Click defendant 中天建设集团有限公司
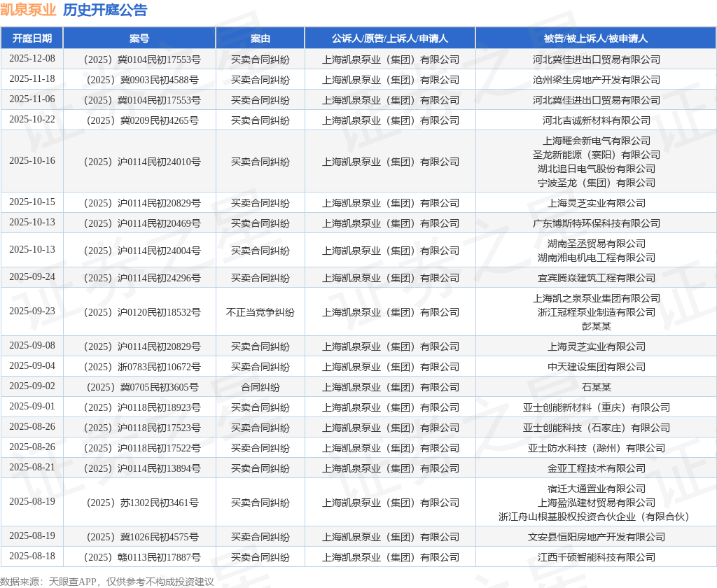Image resolution: width=717 pixels, height=588 pixels. [x=597, y=367]
